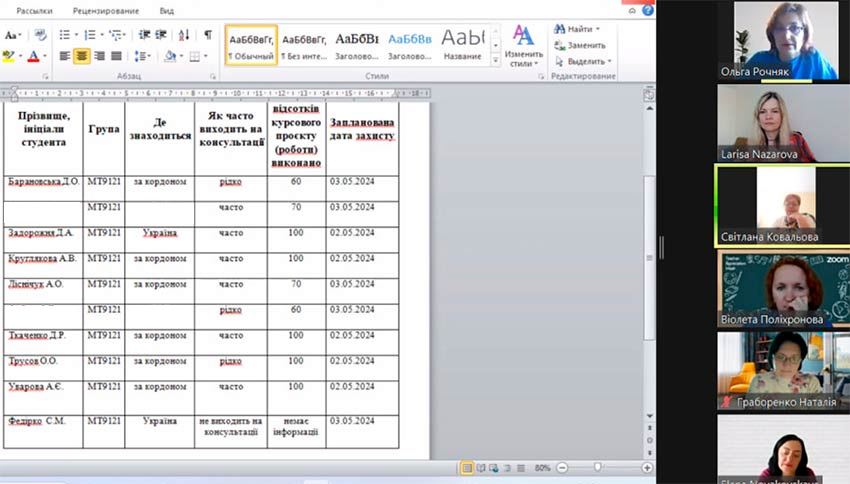The height and width of the screenshot is (484, 850).
Task: Open the Выделить selection menu
Action: click(x=583, y=61)
